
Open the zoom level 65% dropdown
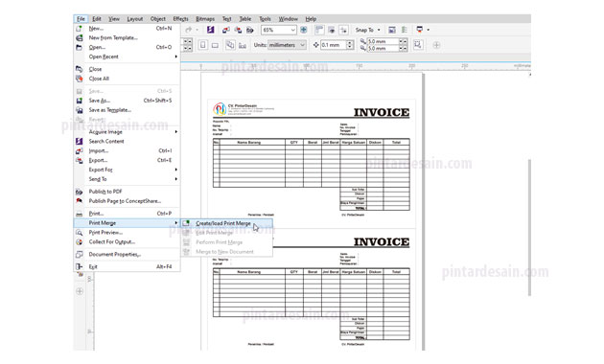(292, 30)
